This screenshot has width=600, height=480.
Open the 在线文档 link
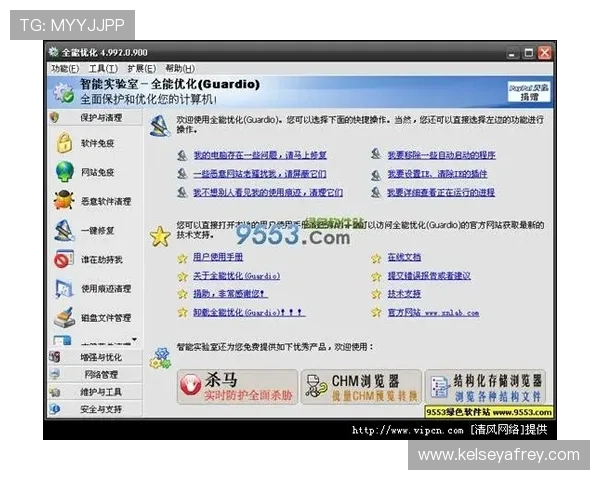[404, 257]
